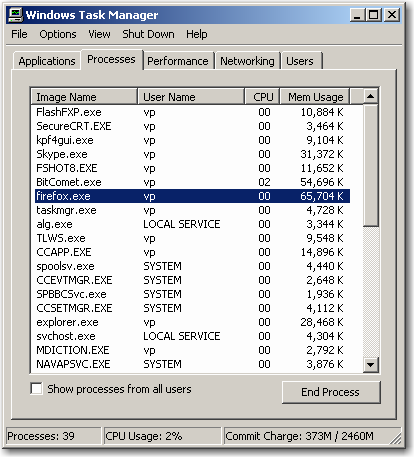Click the End Process button
The width and height of the screenshot is (414, 457).
pos(331,392)
